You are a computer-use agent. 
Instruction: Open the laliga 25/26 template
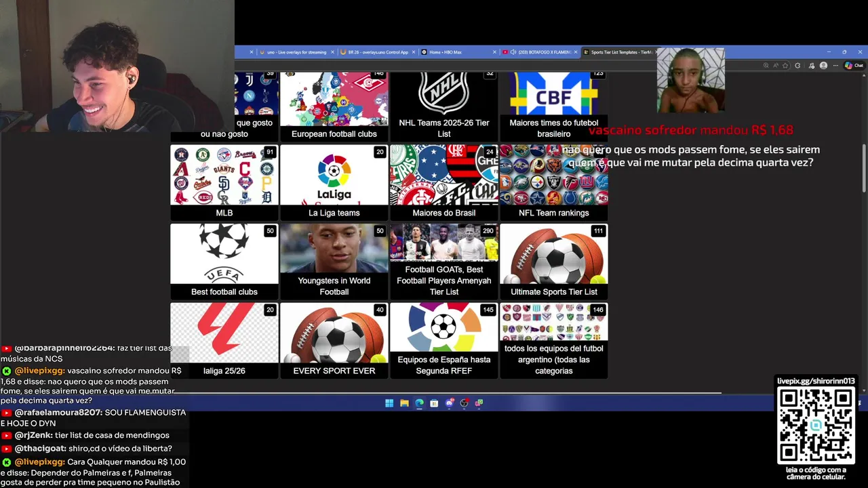(x=224, y=340)
